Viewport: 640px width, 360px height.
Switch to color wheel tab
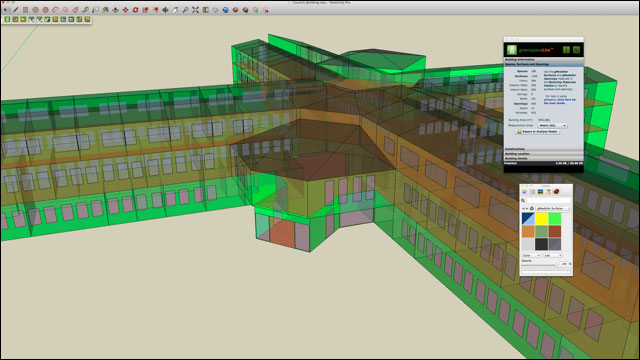click(524, 191)
